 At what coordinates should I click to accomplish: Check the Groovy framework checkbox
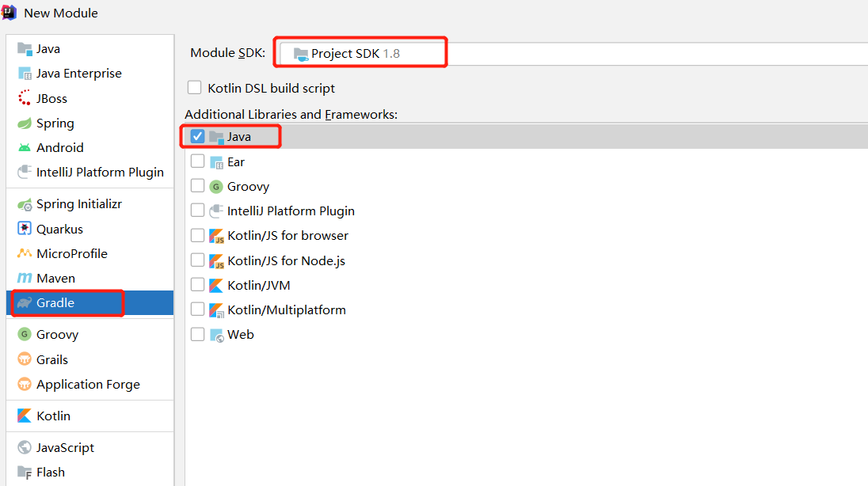198,185
